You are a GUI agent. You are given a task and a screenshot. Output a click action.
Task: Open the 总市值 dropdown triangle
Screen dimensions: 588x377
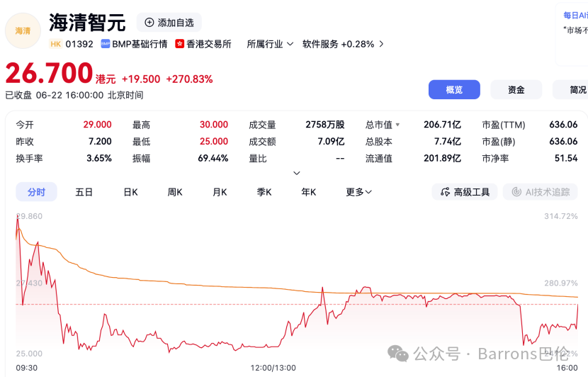point(397,125)
